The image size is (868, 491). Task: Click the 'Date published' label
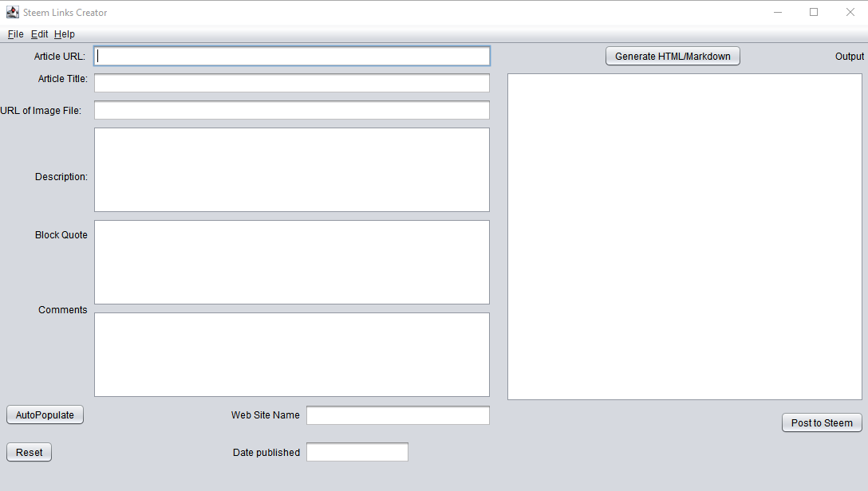pos(266,452)
